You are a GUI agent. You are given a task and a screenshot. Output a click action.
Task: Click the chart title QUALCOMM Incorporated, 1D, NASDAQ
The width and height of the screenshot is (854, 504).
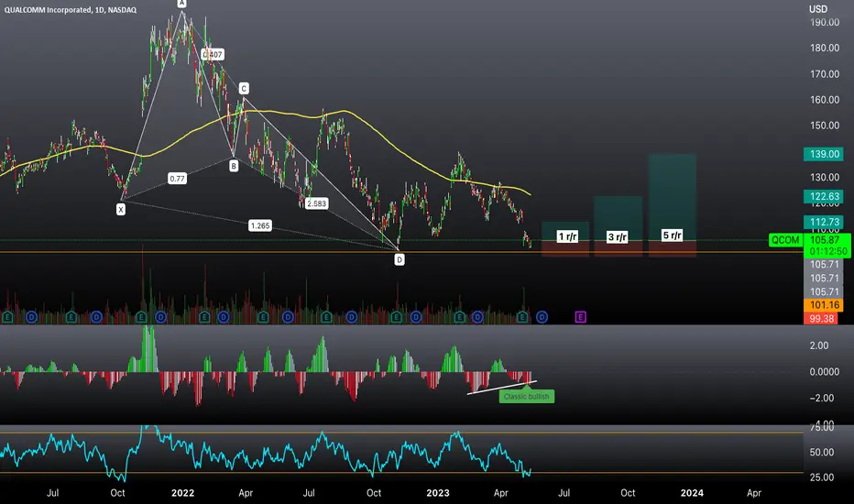click(x=71, y=10)
